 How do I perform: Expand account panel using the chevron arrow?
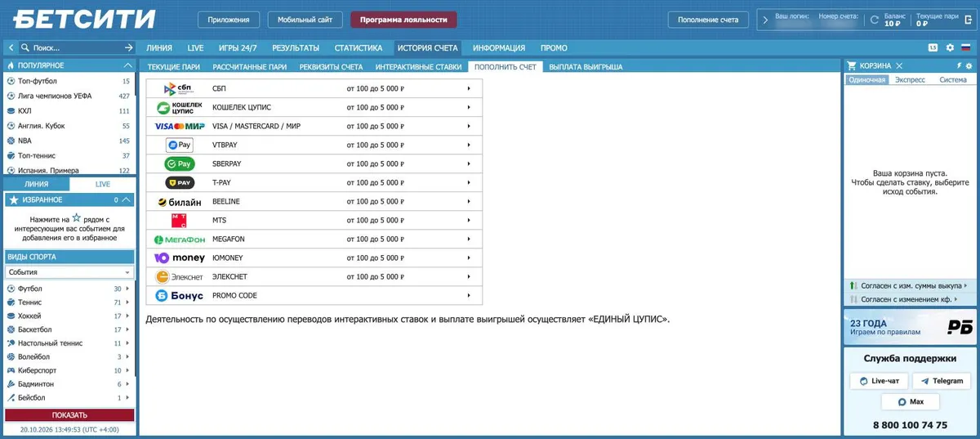pyautogui.click(x=765, y=20)
